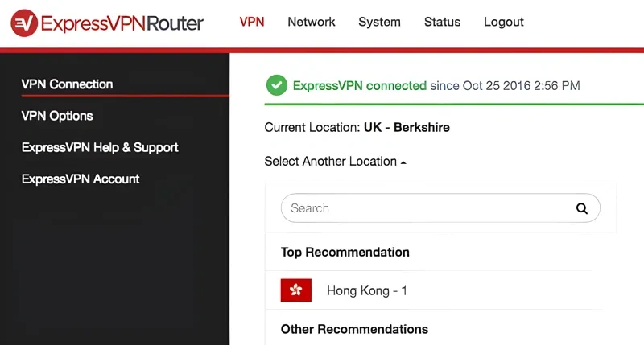Select VPN Connection in the sidebar
The image size is (644, 345).
coord(67,84)
